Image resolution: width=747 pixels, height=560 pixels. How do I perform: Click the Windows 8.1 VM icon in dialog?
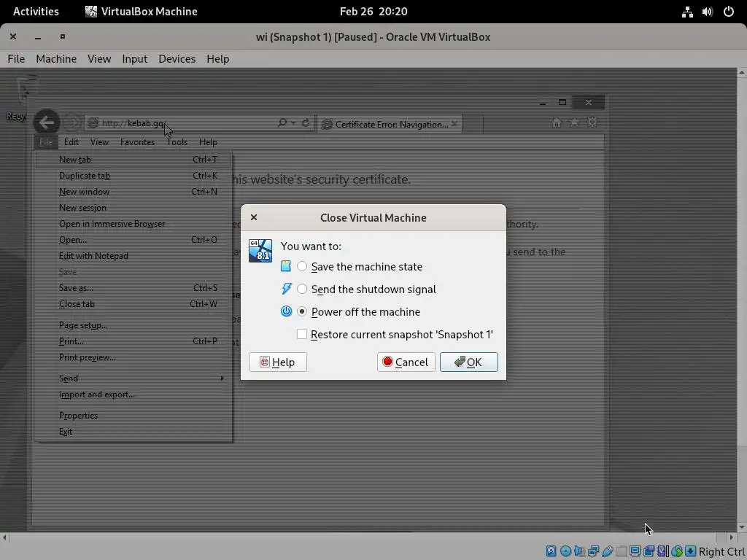260,251
